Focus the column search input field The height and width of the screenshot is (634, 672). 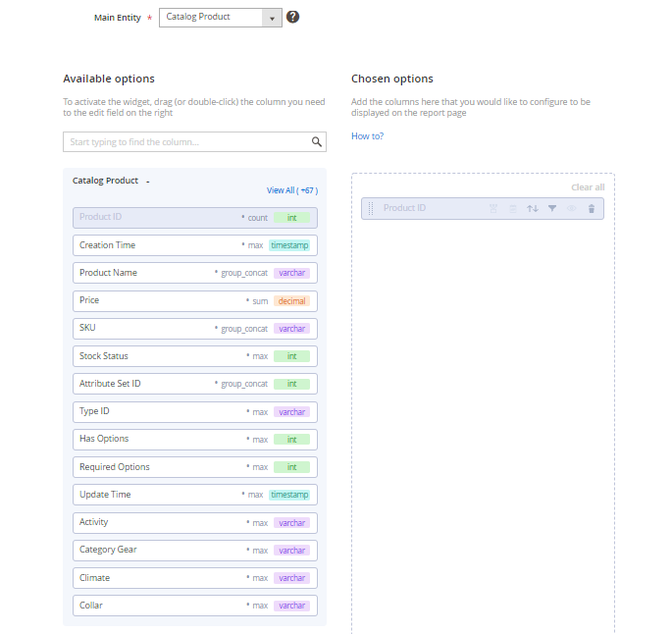(x=186, y=142)
